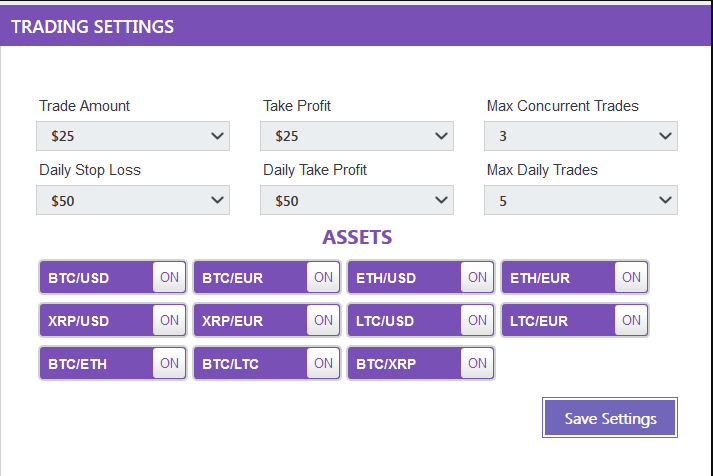Click the Save Settings button

[610, 418]
